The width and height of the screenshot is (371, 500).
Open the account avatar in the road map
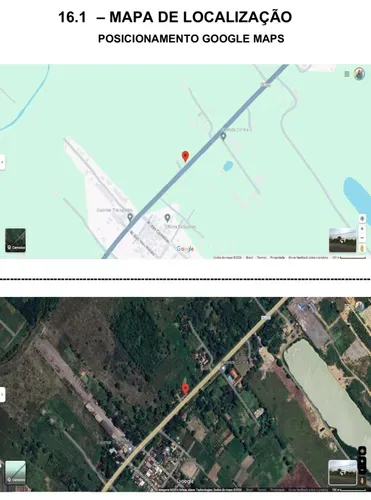(359, 74)
